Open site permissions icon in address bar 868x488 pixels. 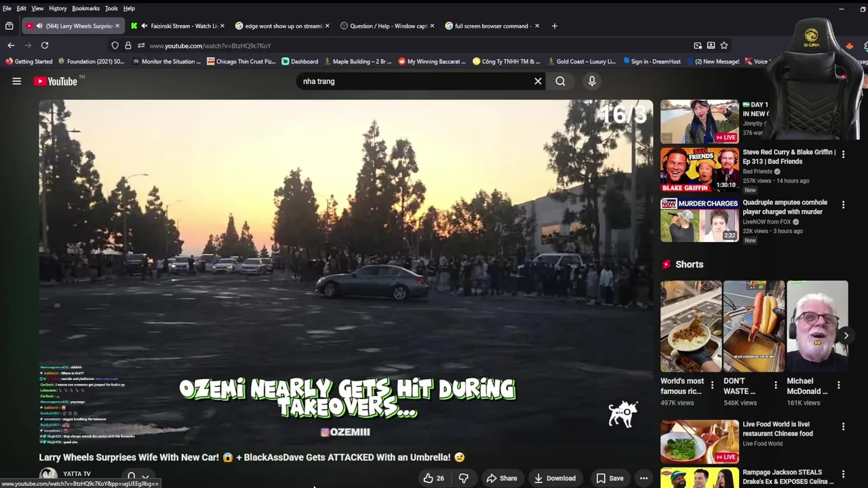coord(140,45)
